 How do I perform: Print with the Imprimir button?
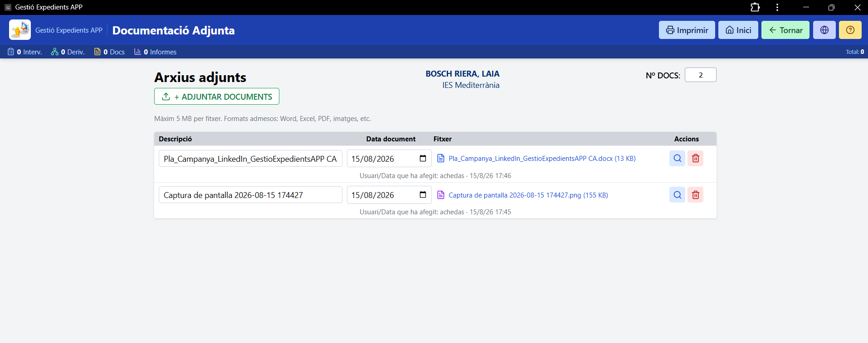point(687,30)
